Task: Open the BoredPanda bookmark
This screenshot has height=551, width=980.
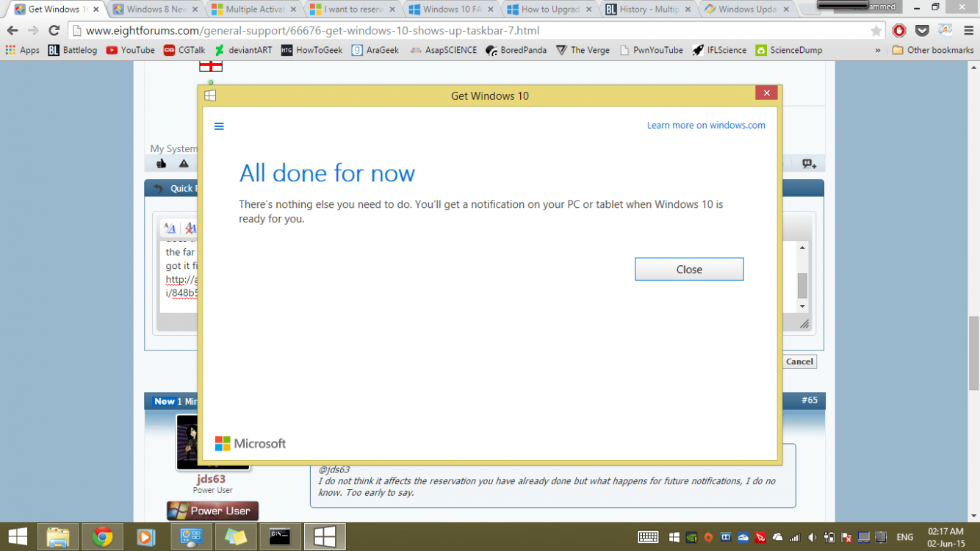Action: pyautogui.click(x=516, y=50)
